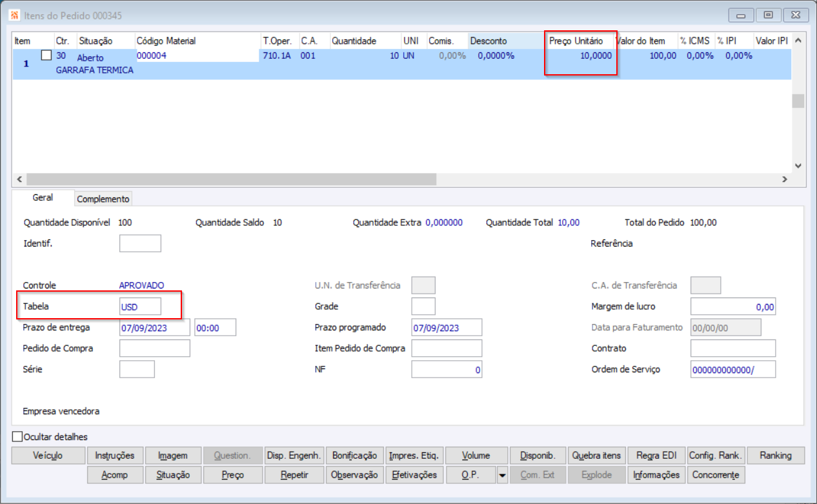
Task: Click the Grade input field
Action: pos(423,307)
